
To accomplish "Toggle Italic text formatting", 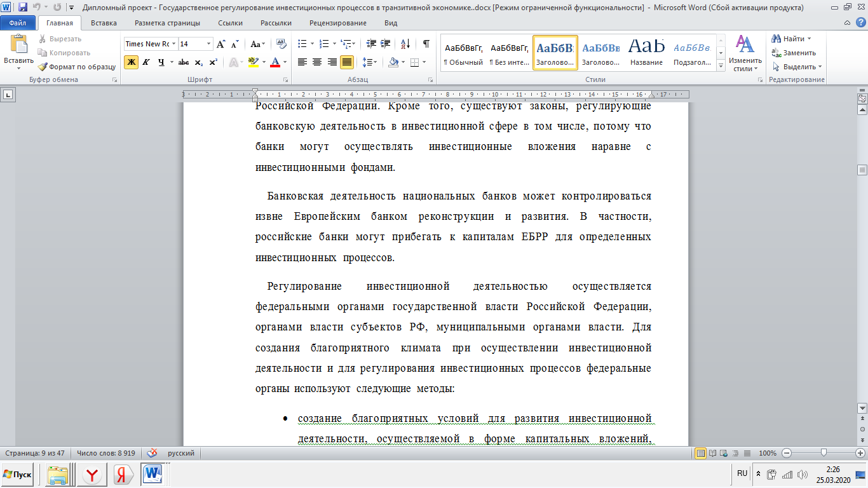I will [x=146, y=62].
